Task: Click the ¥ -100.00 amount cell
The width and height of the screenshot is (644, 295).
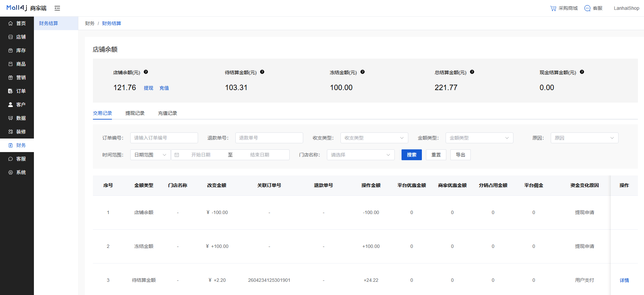Action: point(217,212)
